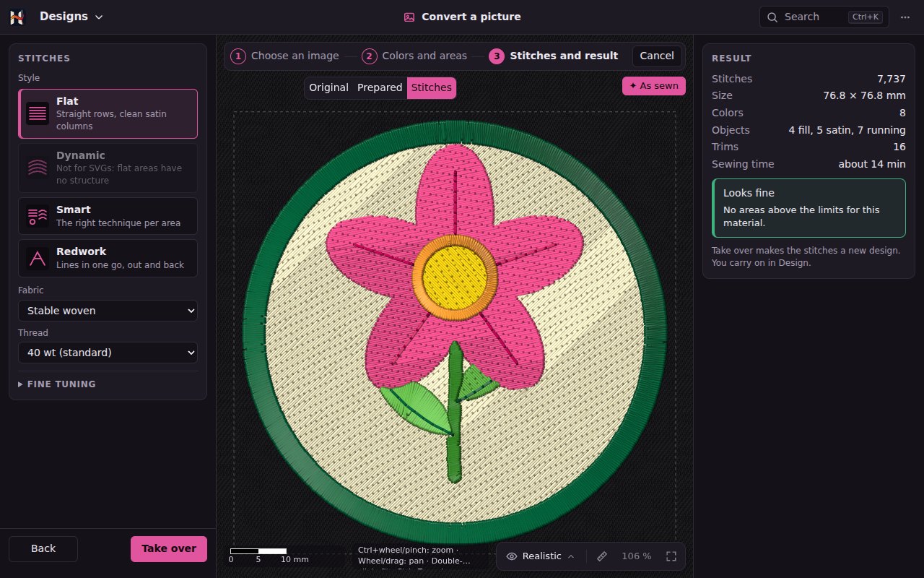
Task: Switch to the Stitches view tab
Action: click(432, 87)
